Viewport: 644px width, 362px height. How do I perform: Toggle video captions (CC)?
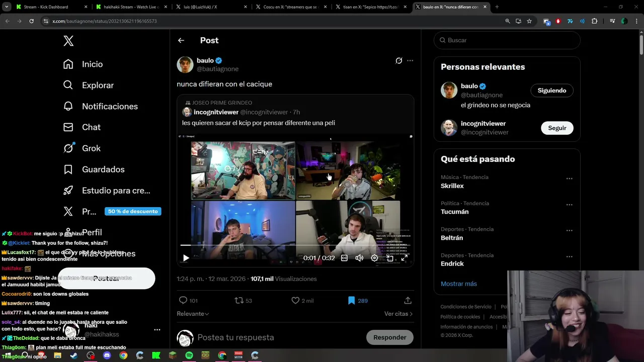coord(344,258)
